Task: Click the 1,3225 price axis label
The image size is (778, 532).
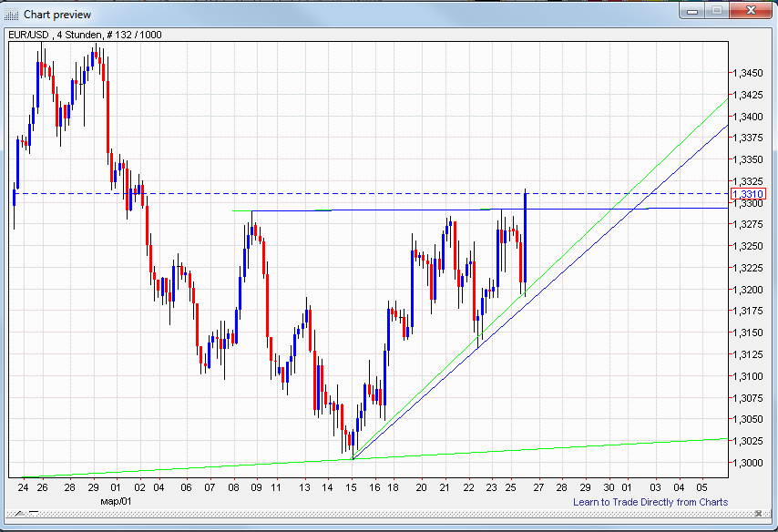Action: (748, 268)
